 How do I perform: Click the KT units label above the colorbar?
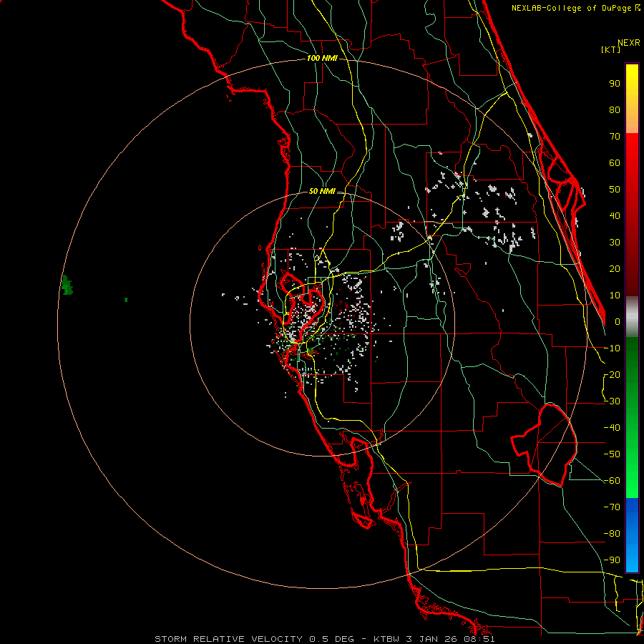pyautogui.click(x=611, y=49)
